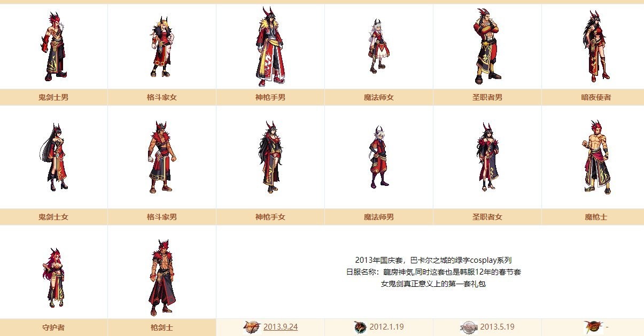
Task: Click the server icon beside 2012.1.19
Action: pyautogui.click(x=360, y=327)
